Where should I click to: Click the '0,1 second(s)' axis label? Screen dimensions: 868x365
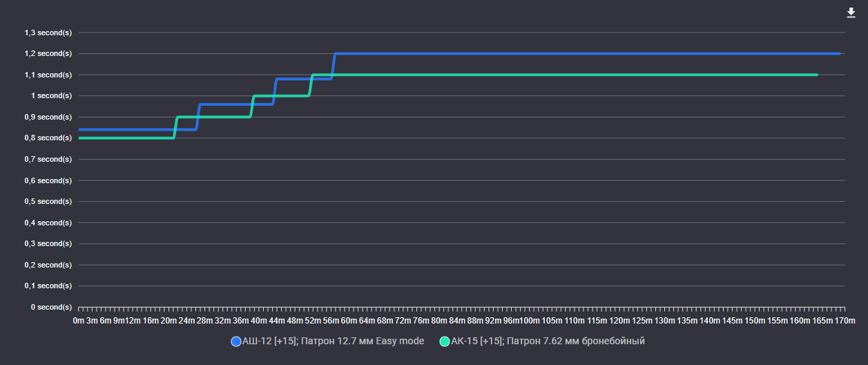pos(48,286)
